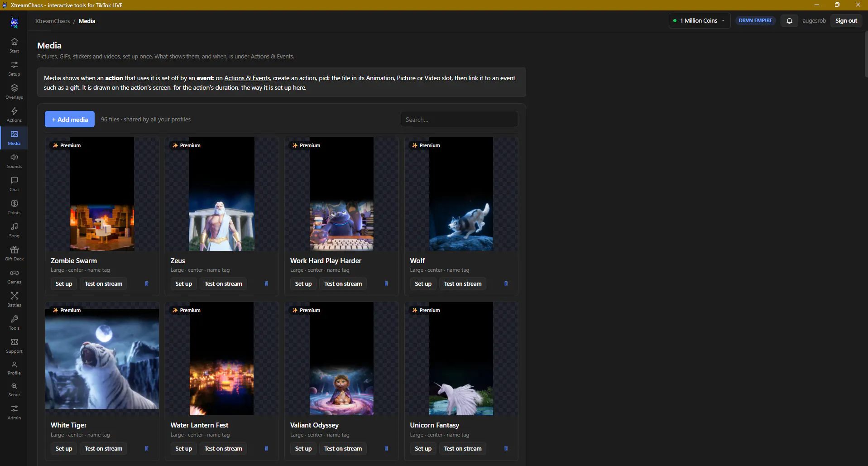Open the Games section
The image size is (868, 466).
click(x=14, y=276)
